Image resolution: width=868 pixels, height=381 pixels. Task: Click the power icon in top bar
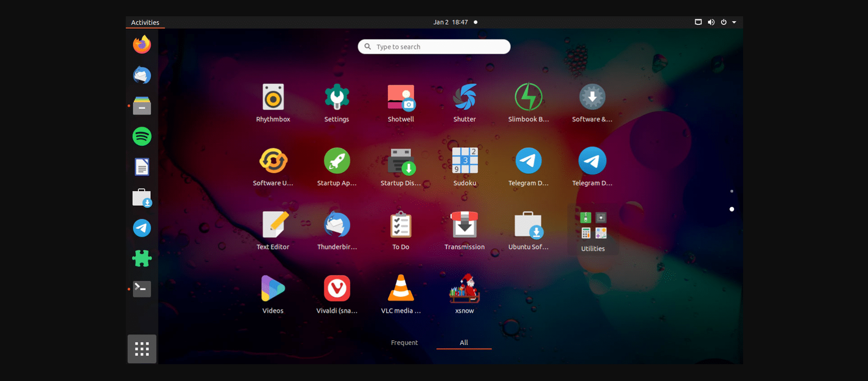724,22
